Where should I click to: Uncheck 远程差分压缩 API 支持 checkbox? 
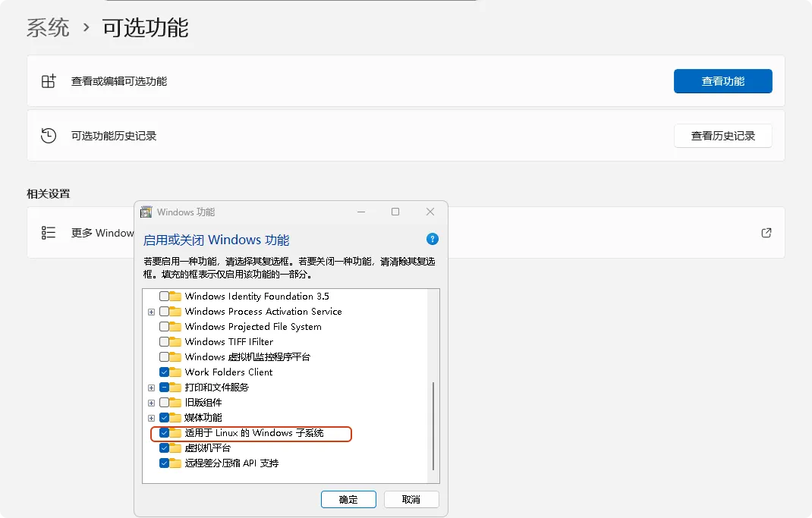pos(164,463)
